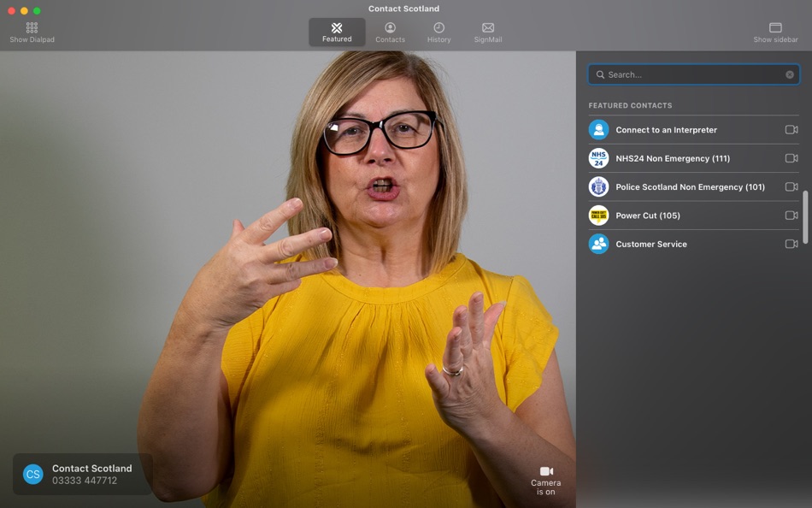Click inside the Search input field
Image resolution: width=812 pixels, height=508 pixels.
click(684, 74)
